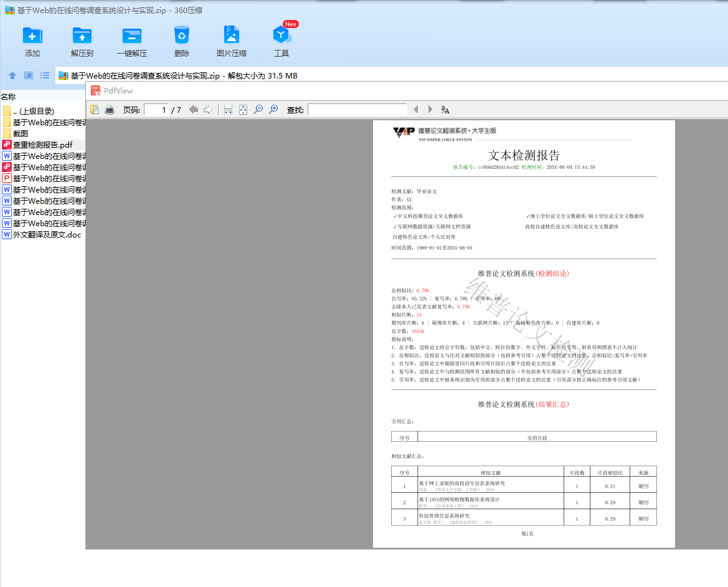The width and height of the screenshot is (728, 587).
Task: Click the page number input field
Action: (x=156, y=110)
